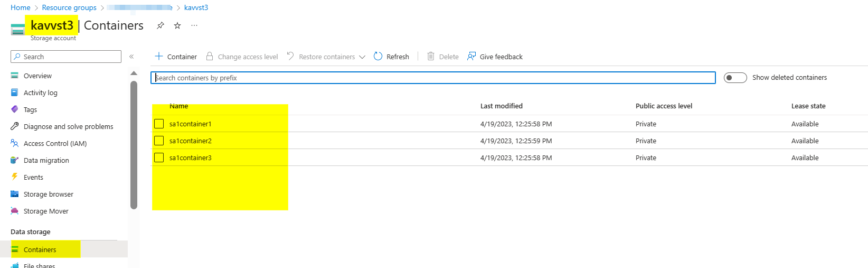Expand the Restore containers dropdown arrow
The width and height of the screenshot is (868, 268).
click(x=362, y=57)
